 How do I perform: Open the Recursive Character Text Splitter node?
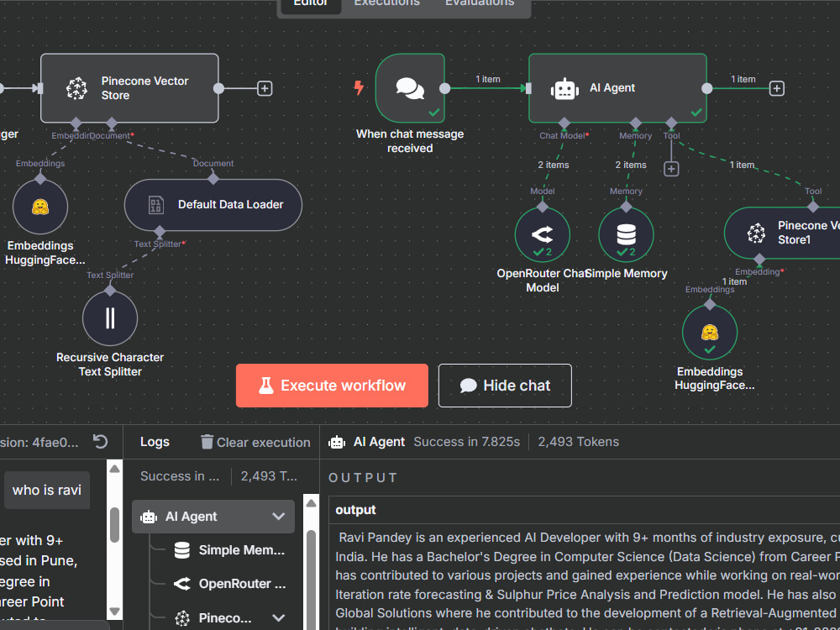point(110,318)
